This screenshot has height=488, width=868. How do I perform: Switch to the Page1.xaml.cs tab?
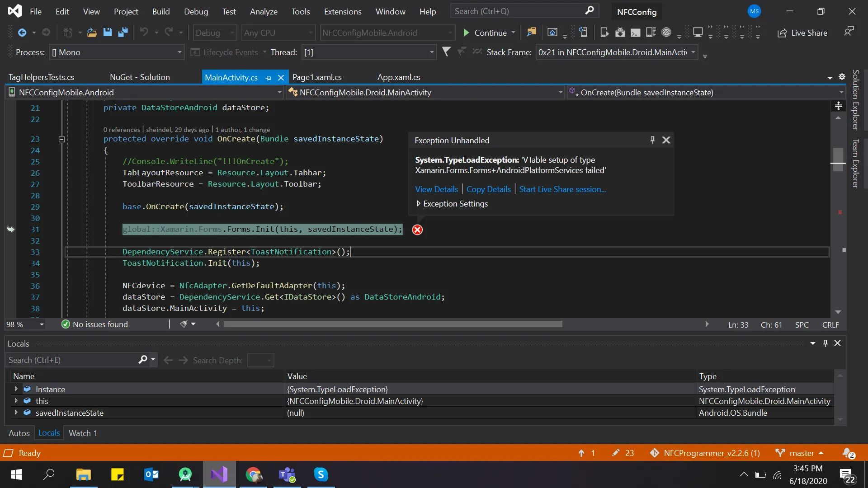click(317, 77)
